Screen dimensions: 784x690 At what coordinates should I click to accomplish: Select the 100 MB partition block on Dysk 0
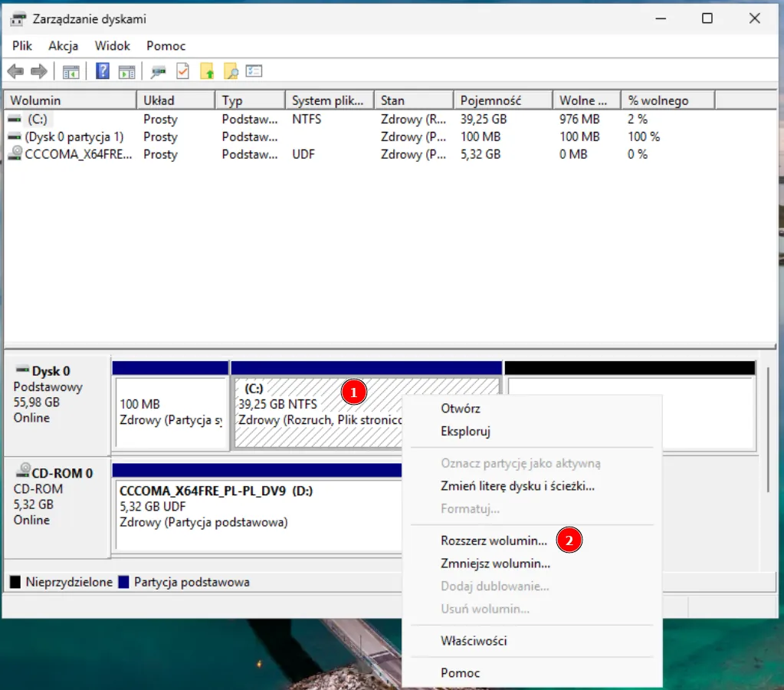click(170, 412)
